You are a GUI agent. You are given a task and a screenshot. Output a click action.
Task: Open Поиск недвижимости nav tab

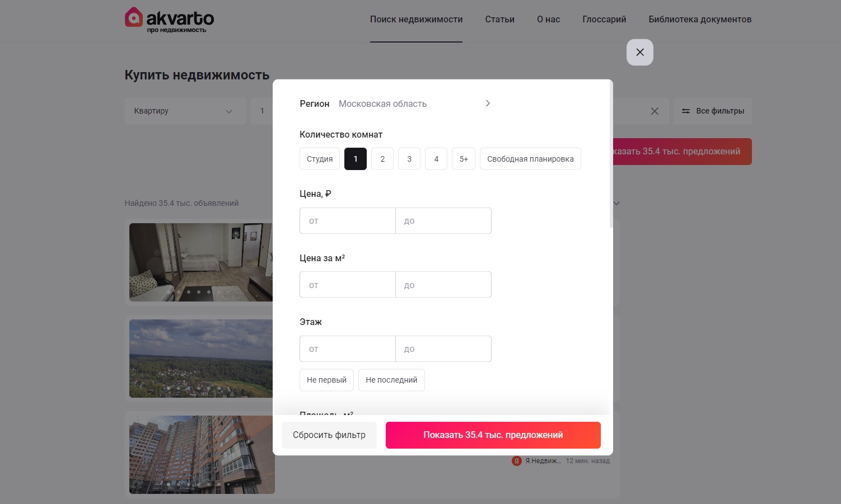tap(416, 20)
